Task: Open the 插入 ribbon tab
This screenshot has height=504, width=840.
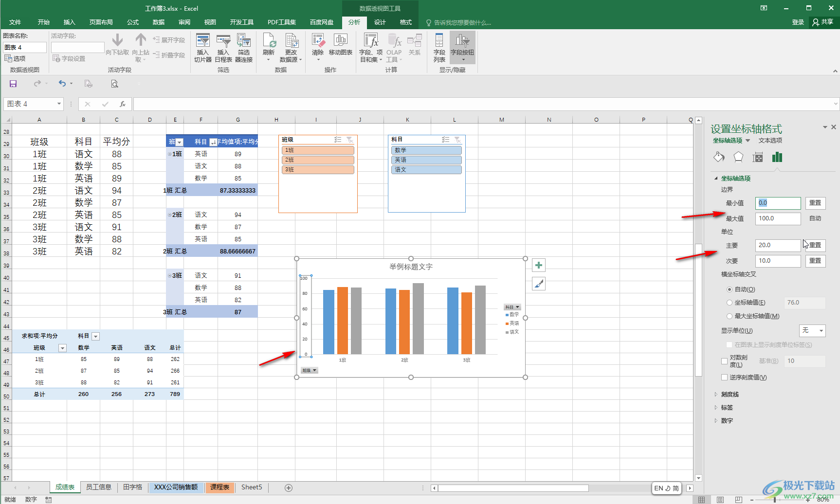Action: coord(70,22)
